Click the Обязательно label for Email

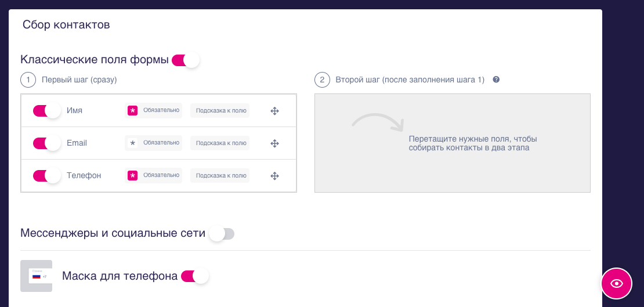(x=161, y=143)
